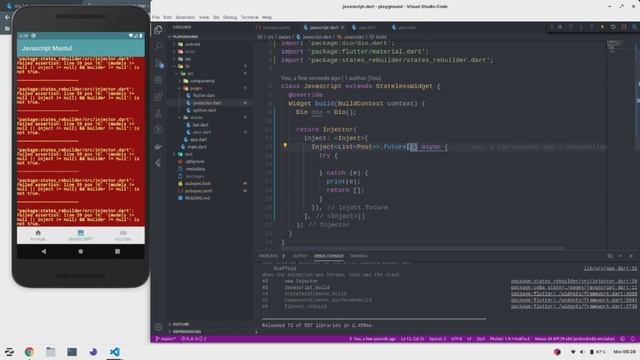Click the hot reload lightning icon in debug toolbar
This screenshot has width=640, height=360.
(602, 27)
